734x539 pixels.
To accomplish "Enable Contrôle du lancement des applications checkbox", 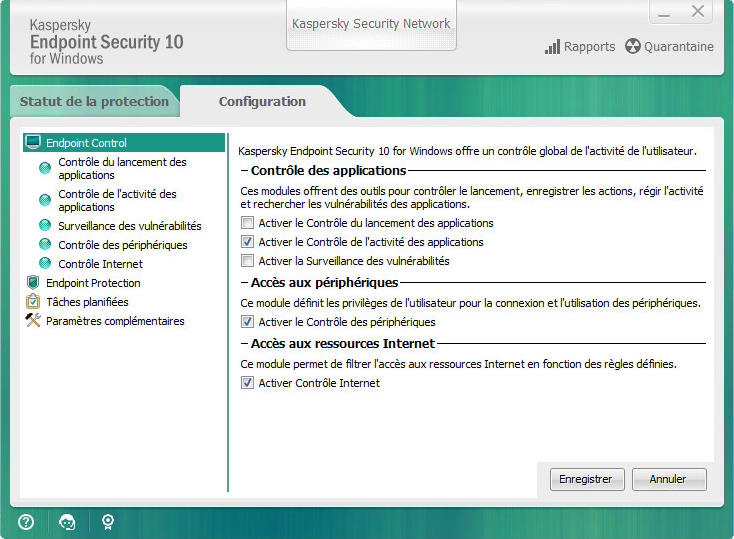I will [x=247, y=222].
